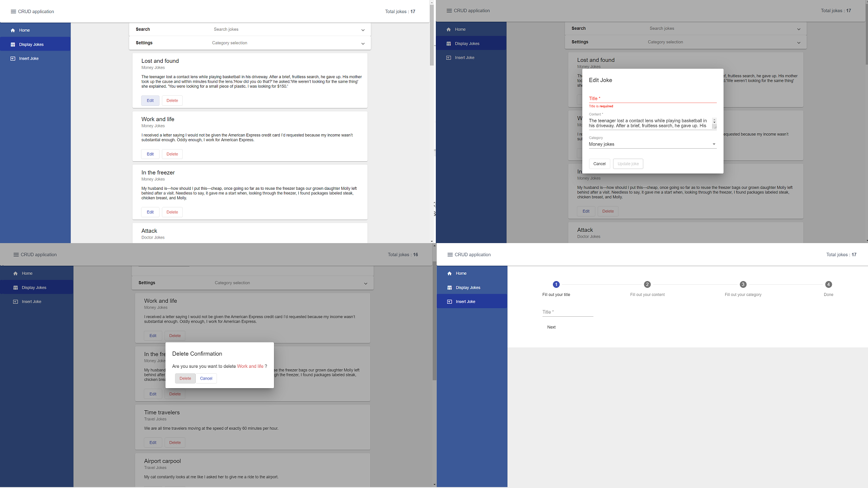Image resolution: width=868 pixels, height=488 pixels.
Task: Expand Search jokes panel in undimmed top-left list
Action: pos(363,30)
